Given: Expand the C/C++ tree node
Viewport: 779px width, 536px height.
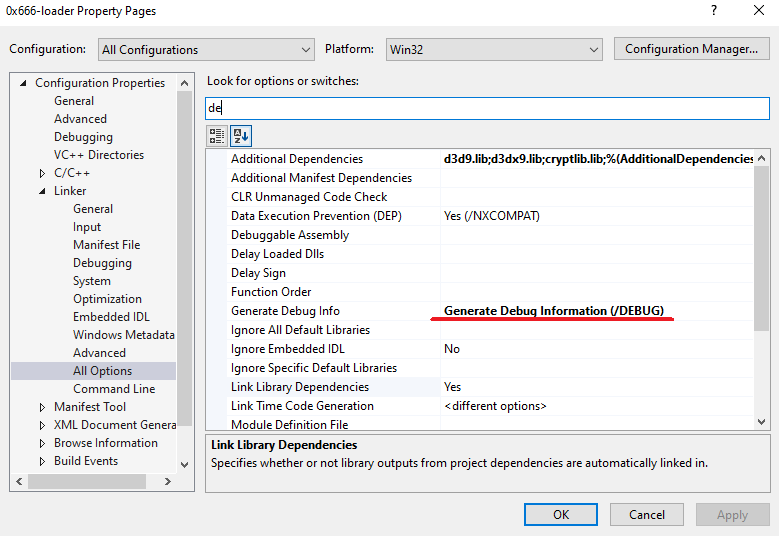Looking at the screenshot, I should tap(43, 173).
